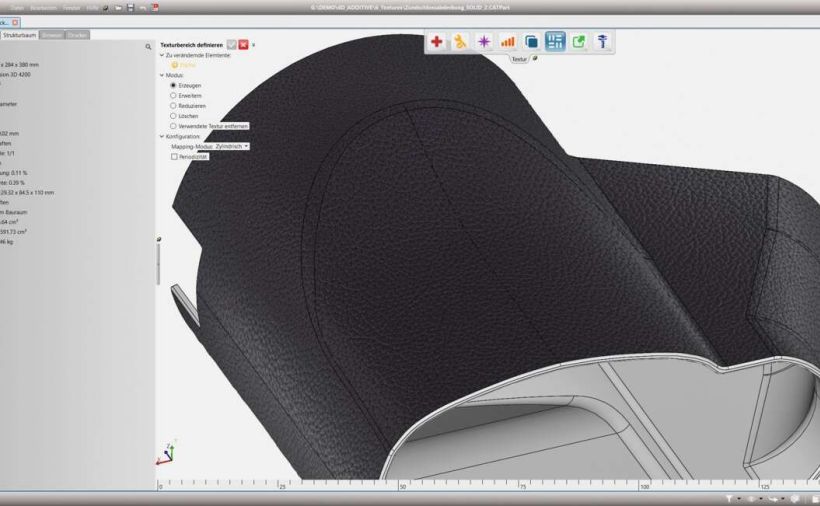The width and height of the screenshot is (820, 506).
Task: Click the highlighted blue texture tool icon
Action: pyautogui.click(x=556, y=41)
